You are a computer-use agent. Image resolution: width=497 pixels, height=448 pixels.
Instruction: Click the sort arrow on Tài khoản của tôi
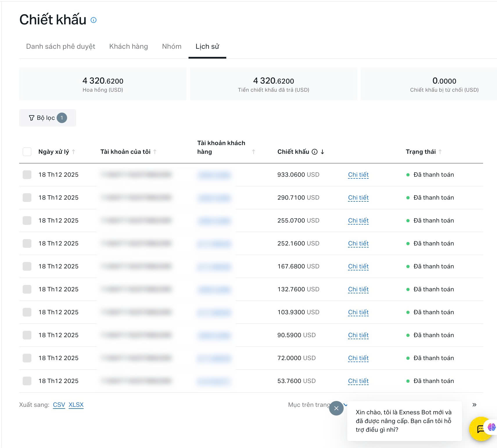point(156,151)
